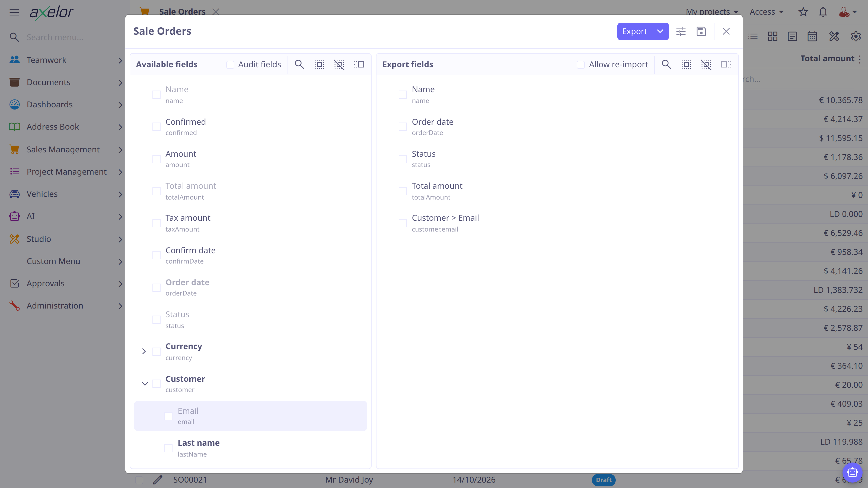The image size is (868, 488).
Task: Expand the Currency field tree
Action: click(x=144, y=351)
